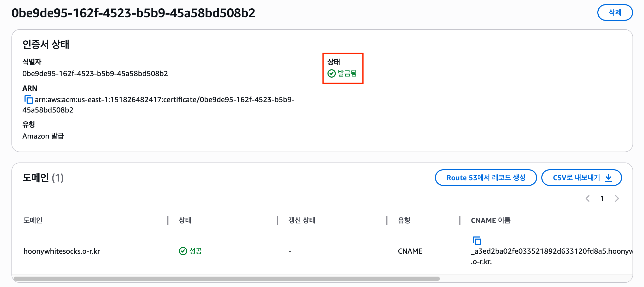644x287 pixels.
Task: Click the green check icon beside 발급됨
Action: pos(331,74)
